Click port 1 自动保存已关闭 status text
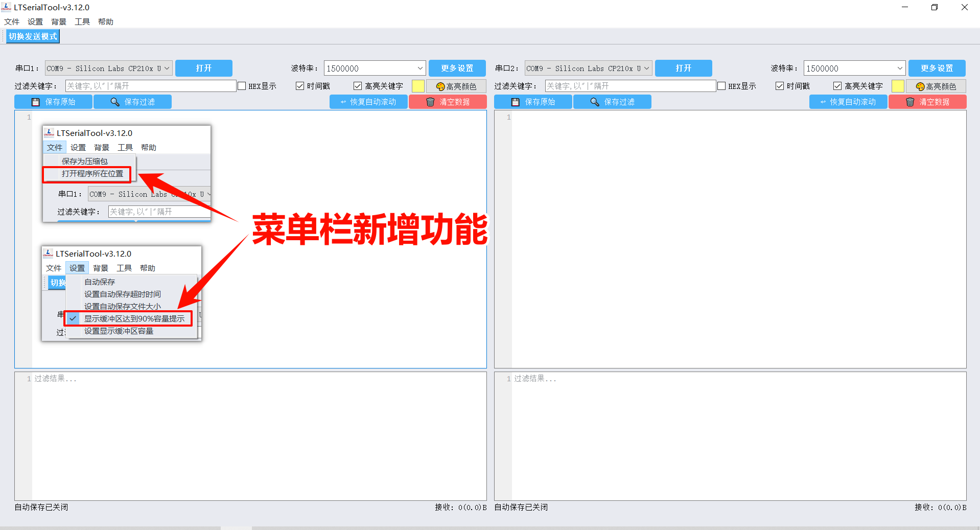Screen dimensions: 980x530 tap(41, 507)
